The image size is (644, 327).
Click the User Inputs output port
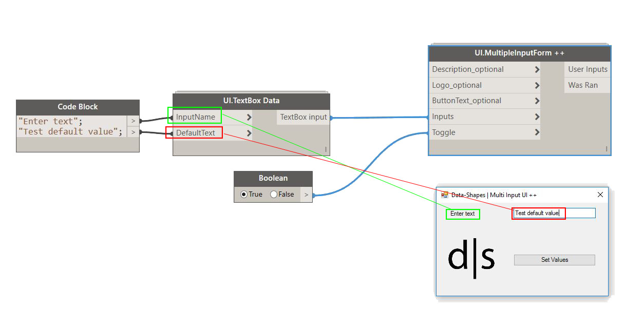pyautogui.click(x=587, y=69)
